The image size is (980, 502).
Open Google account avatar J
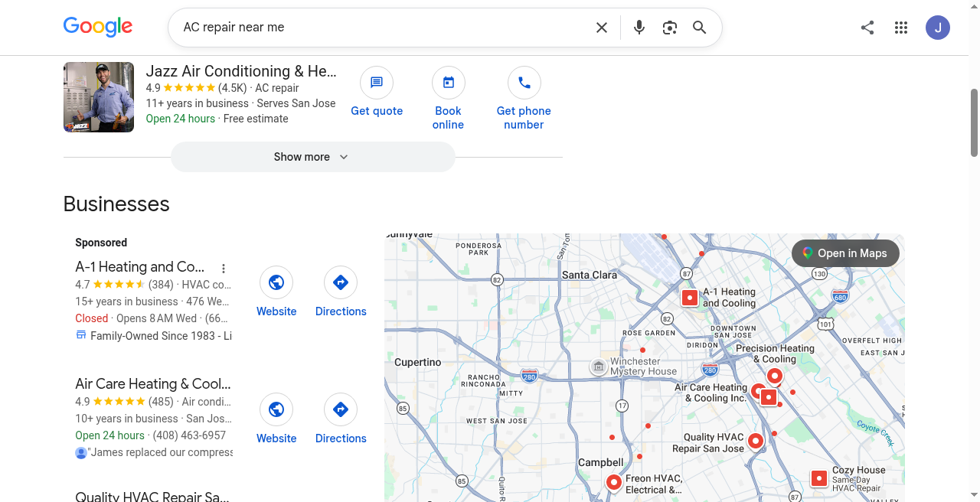click(938, 28)
